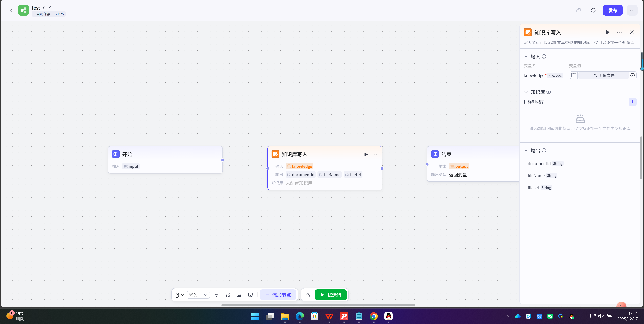The width and height of the screenshot is (644, 324).
Task: Open the 95% zoom level dropdown
Action: click(198, 295)
